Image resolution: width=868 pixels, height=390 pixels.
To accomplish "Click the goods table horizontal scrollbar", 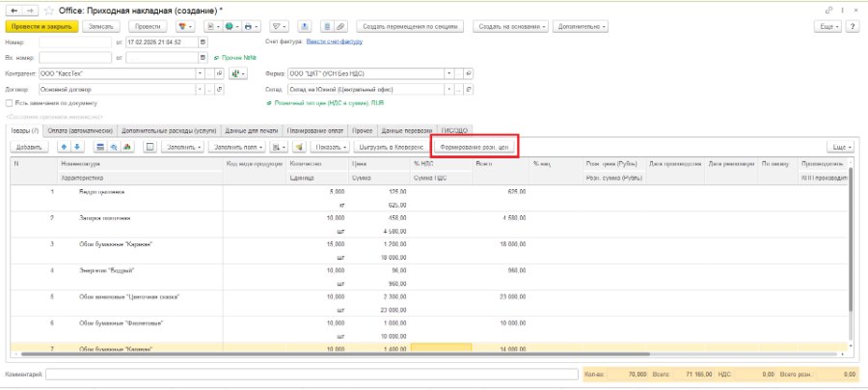I will click(335, 353).
